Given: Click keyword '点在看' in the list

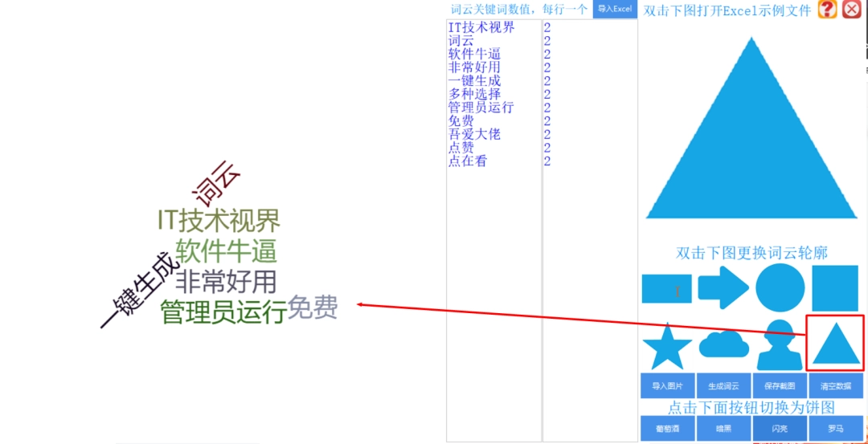Looking at the screenshot, I should click(468, 161).
